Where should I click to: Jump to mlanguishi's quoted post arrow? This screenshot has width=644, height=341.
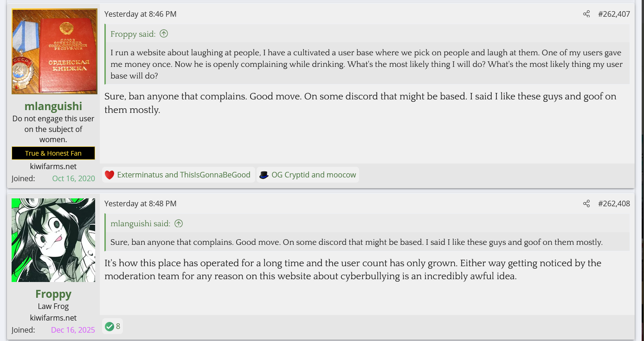pyautogui.click(x=179, y=223)
